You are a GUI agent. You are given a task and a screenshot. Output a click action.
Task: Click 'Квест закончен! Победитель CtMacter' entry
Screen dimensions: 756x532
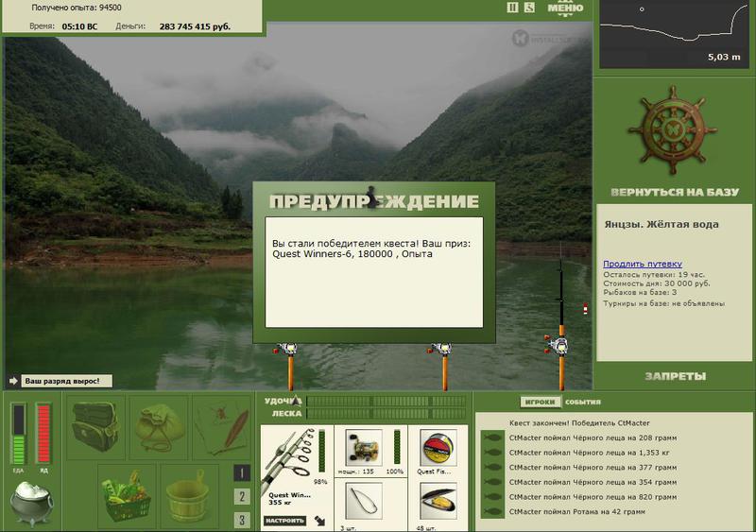click(579, 423)
